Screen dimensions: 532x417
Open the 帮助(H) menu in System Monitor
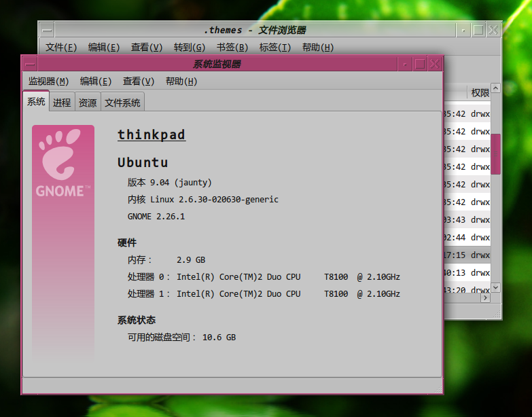pyautogui.click(x=181, y=81)
